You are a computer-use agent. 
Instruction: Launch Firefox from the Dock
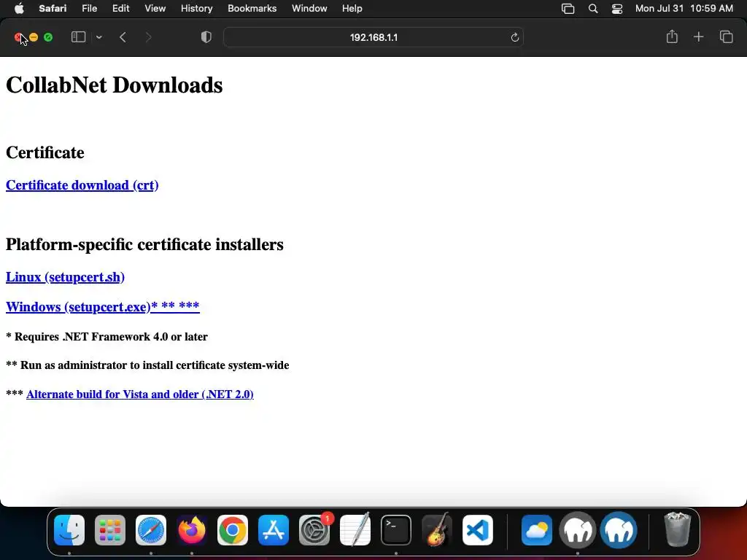pos(192,530)
